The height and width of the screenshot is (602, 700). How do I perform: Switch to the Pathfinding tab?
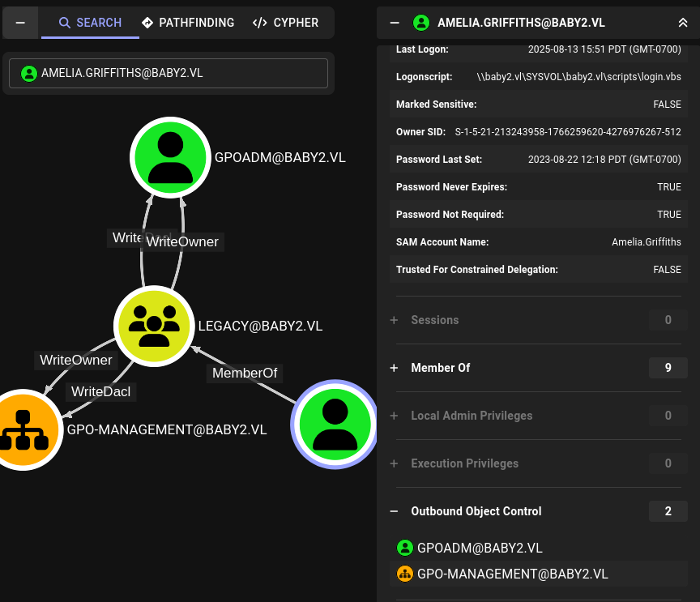187,23
